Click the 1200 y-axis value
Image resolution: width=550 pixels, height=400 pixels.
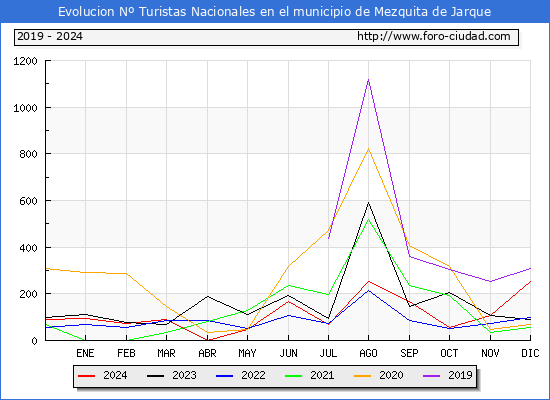tap(25, 61)
